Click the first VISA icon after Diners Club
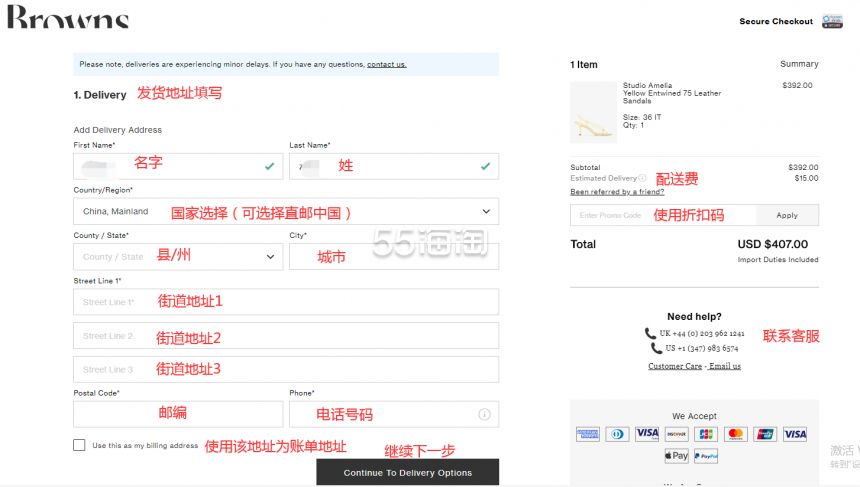Image resolution: width=860 pixels, height=487 pixels. click(647, 434)
